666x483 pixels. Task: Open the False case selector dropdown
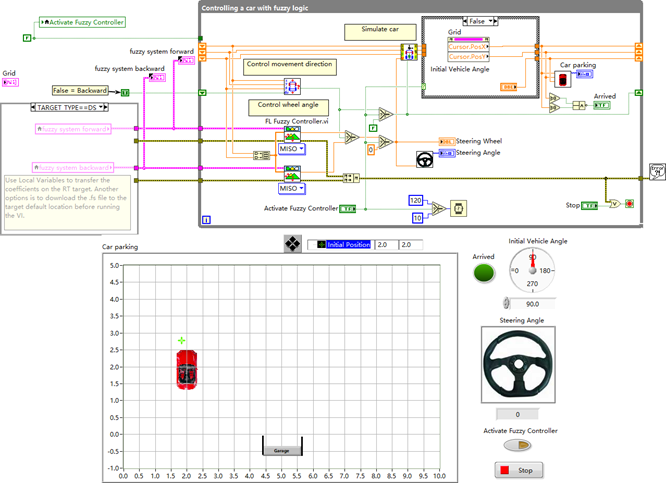pyautogui.click(x=491, y=21)
